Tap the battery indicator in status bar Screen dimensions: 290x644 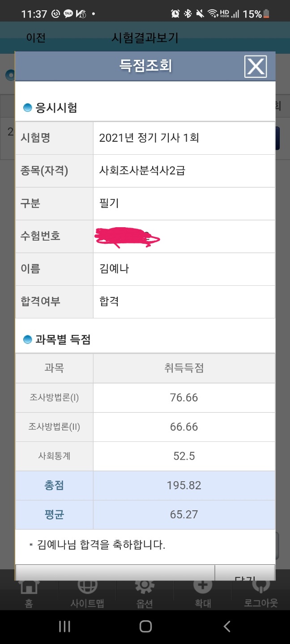[267, 14]
